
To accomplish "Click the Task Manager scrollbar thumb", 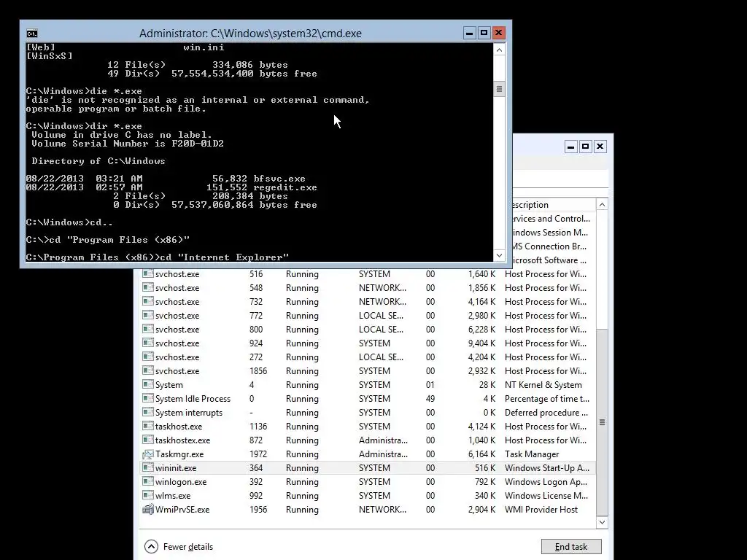I will pos(602,422).
